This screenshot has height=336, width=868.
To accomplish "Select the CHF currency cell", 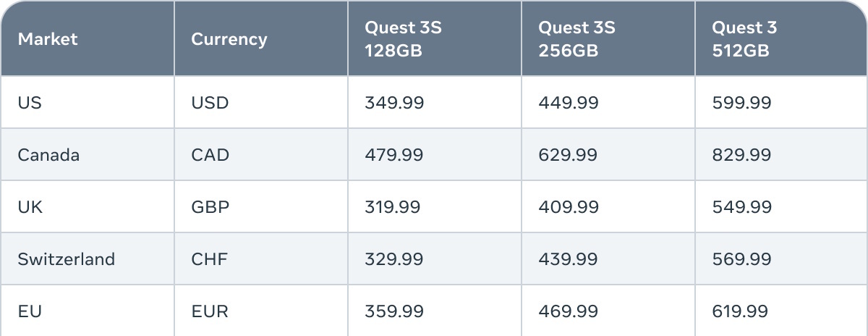I will pyautogui.click(x=209, y=259).
